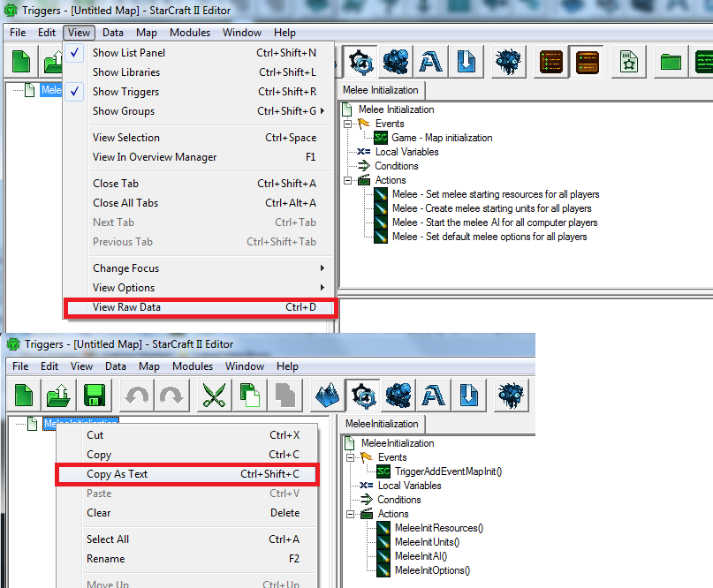Image resolution: width=713 pixels, height=588 pixels.
Task: Click the Import module icon in the lower window toolbar
Action: pos(469,395)
